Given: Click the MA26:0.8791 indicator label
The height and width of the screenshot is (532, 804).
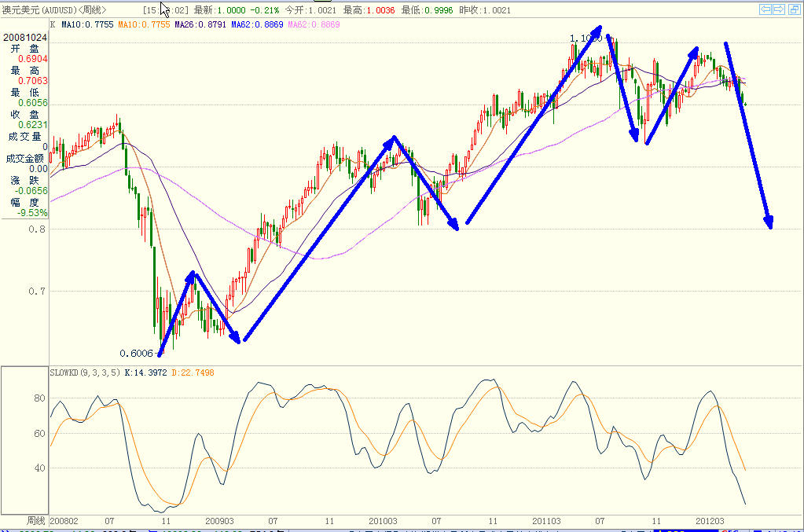Looking at the screenshot, I should click(x=200, y=24).
